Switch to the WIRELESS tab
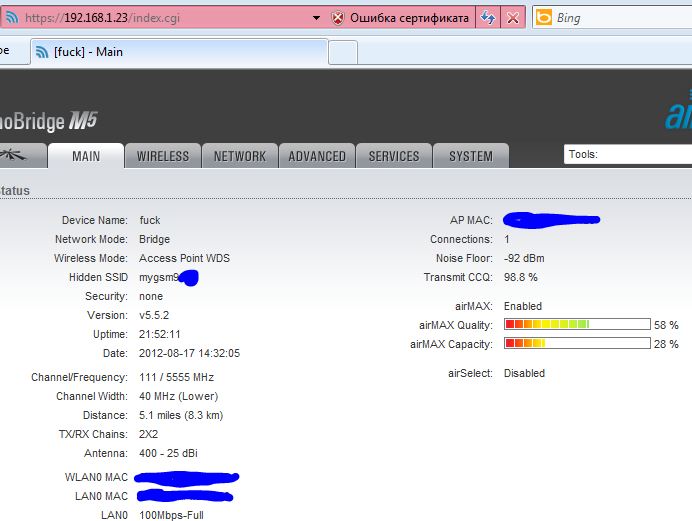Viewport: 692px width, 521px height. click(163, 156)
